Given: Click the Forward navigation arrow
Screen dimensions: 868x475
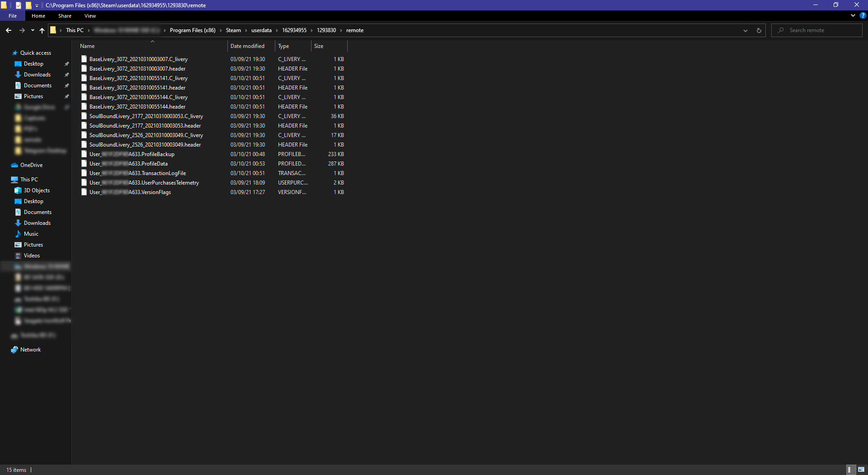Looking at the screenshot, I should click(x=22, y=30).
